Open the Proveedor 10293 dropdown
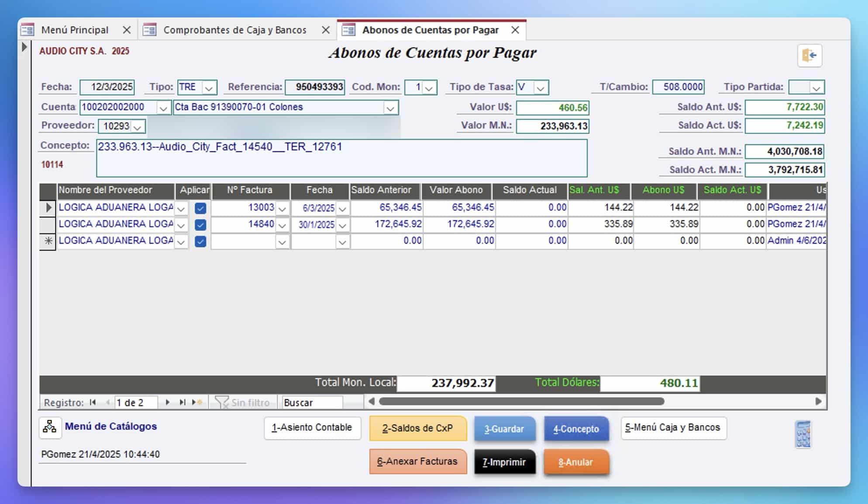Image resolution: width=868 pixels, height=504 pixels. click(x=138, y=127)
